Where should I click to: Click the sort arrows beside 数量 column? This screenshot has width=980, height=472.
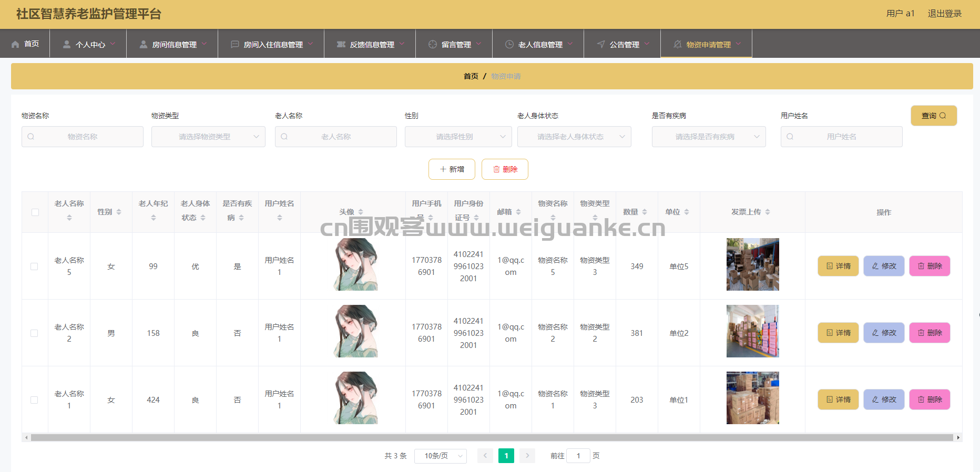click(x=645, y=212)
